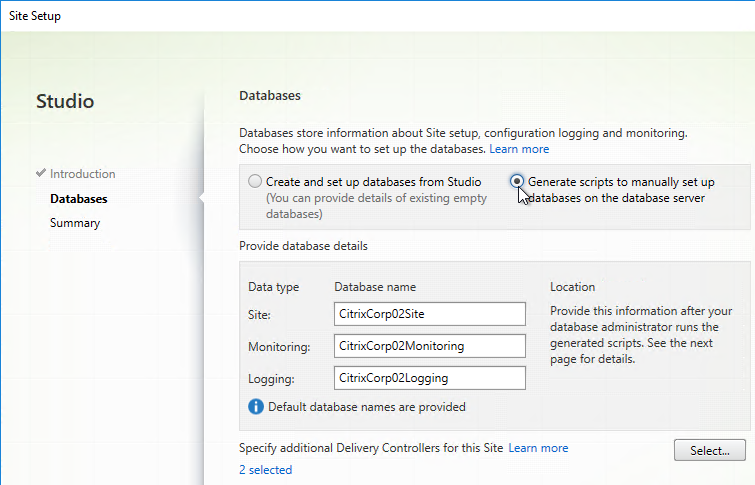
Task: Click the Site Setup window title
Action: click(35, 16)
